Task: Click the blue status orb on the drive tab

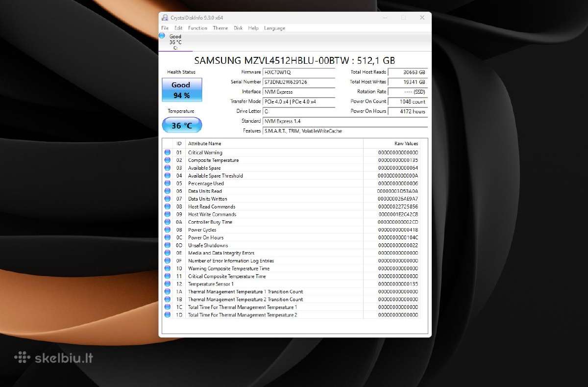Action: coord(162,36)
